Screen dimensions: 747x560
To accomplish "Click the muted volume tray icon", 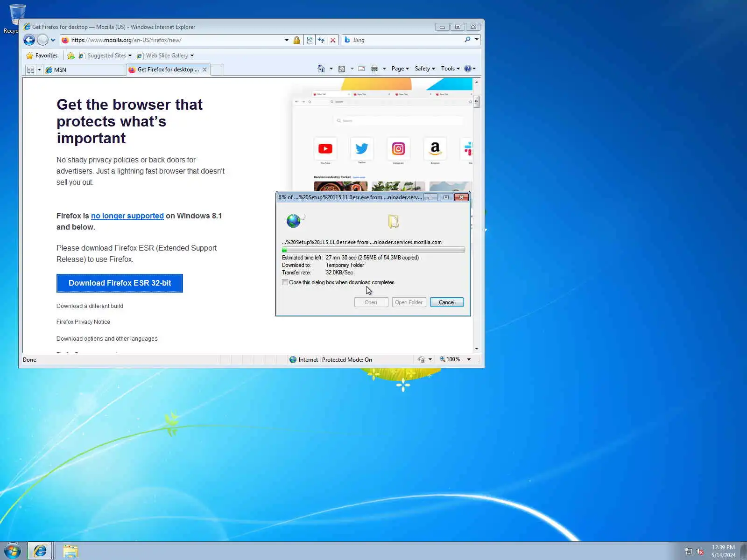I will click(700, 551).
